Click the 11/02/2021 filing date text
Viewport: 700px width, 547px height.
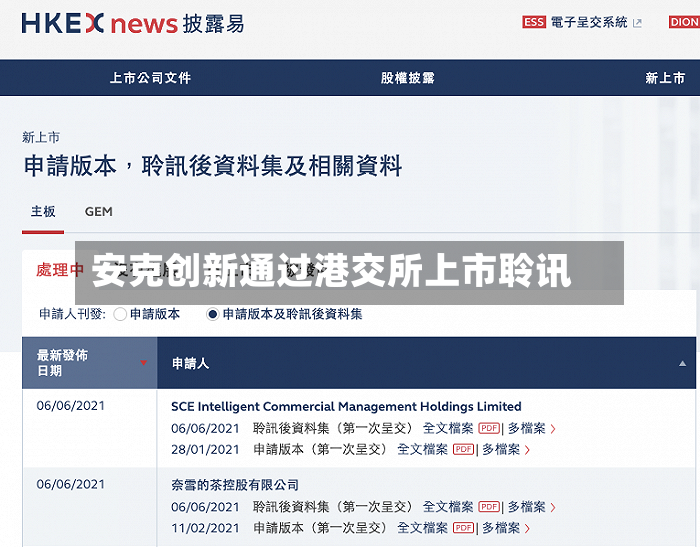(x=205, y=528)
